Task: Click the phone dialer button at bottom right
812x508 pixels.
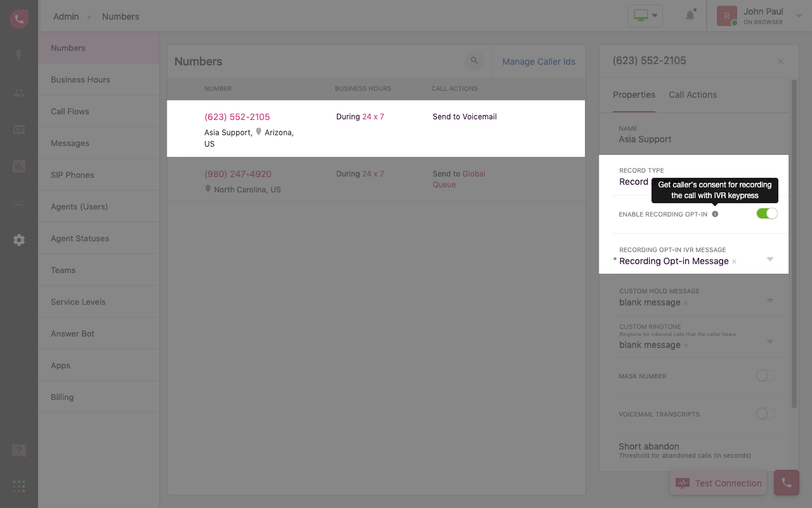Action: pos(786,483)
